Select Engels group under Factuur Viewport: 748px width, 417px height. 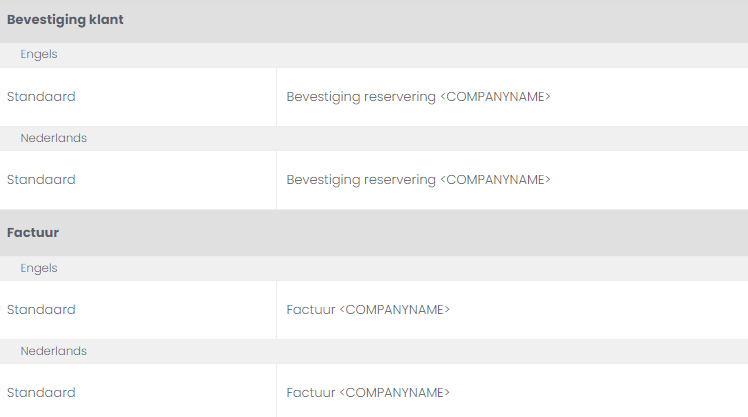coord(39,268)
